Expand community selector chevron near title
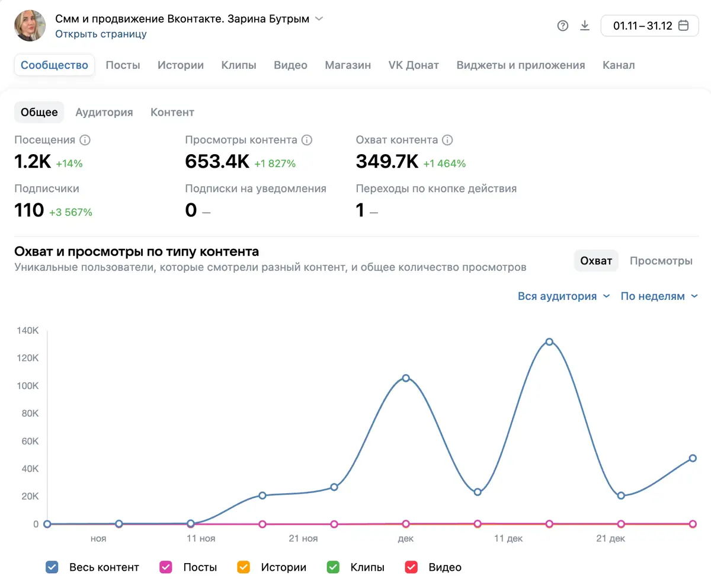Image resolution: width=711 pixels, height=588 pixels. click(319, 19)
